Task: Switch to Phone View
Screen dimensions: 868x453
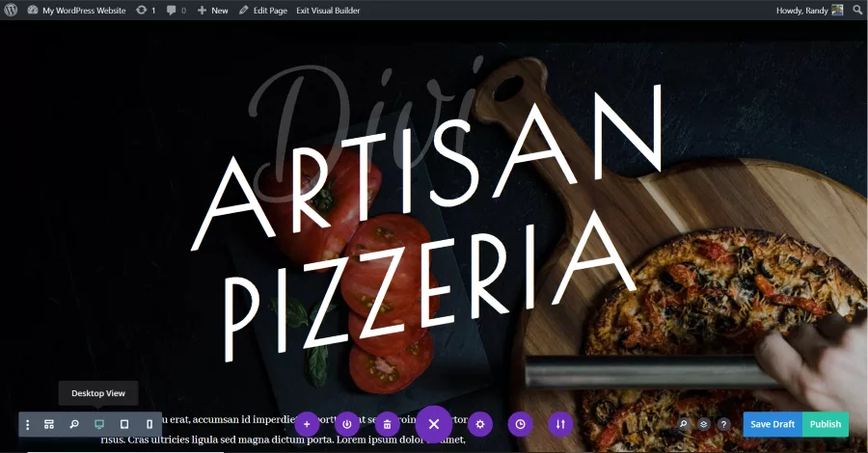Action: [x=149, y=424]
